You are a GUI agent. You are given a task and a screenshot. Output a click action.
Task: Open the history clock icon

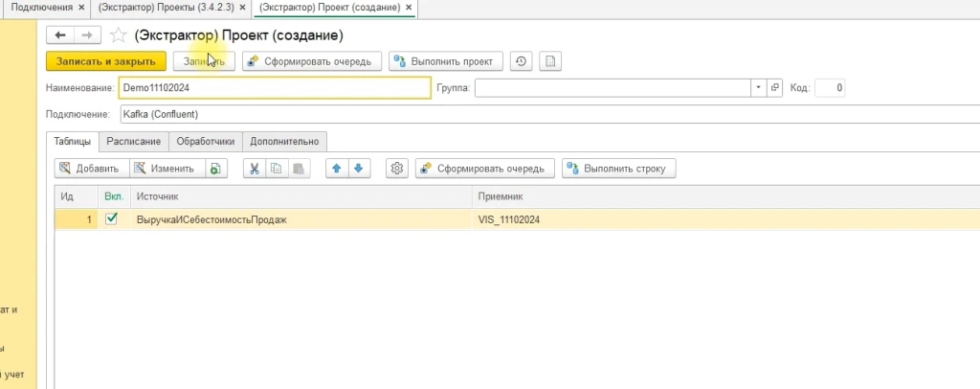click(x=520, y=61)
